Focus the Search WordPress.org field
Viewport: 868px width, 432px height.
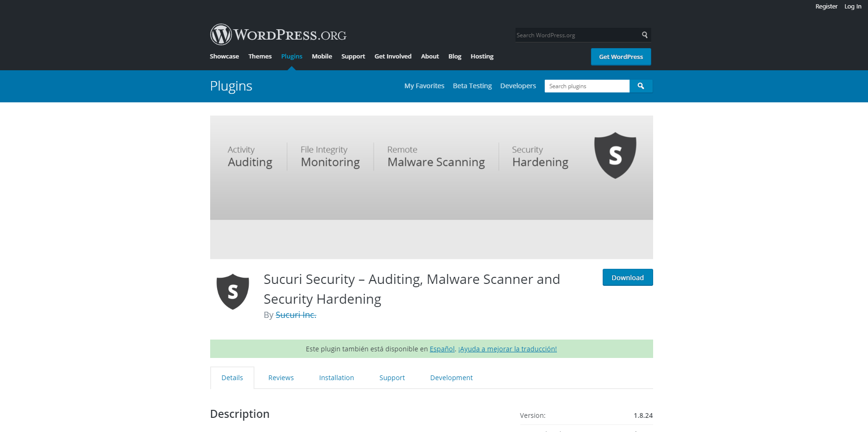point(577,35)
